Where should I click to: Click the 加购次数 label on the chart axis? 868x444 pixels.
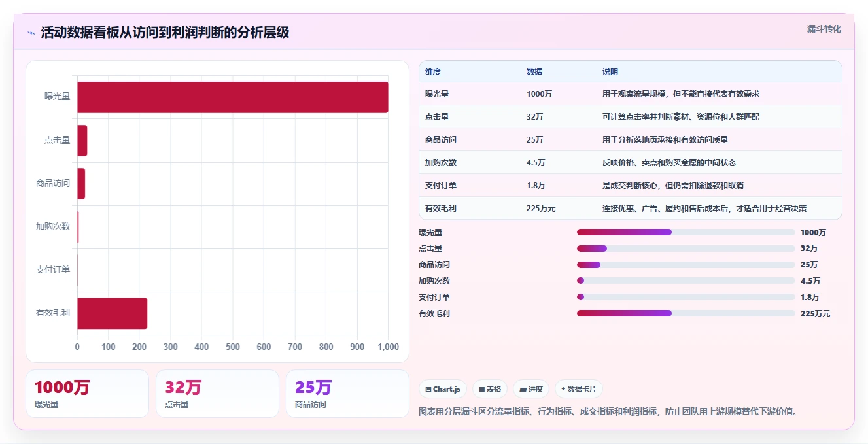tap(53, 227)
